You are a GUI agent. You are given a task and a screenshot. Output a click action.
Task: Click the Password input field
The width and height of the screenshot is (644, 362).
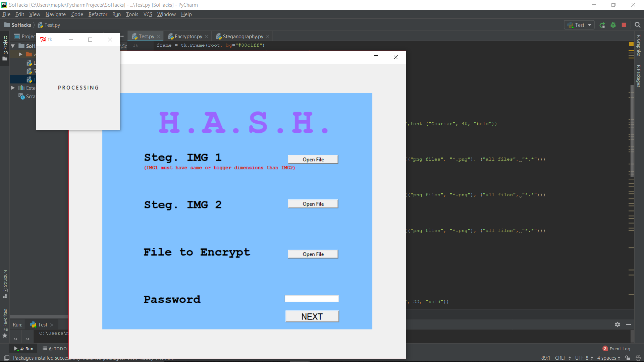click(312, 299)
